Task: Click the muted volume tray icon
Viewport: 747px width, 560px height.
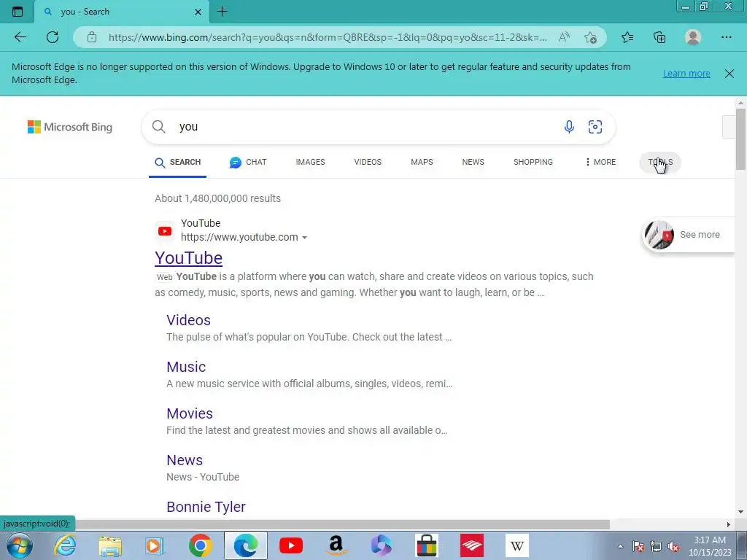Action: [673, 546]
